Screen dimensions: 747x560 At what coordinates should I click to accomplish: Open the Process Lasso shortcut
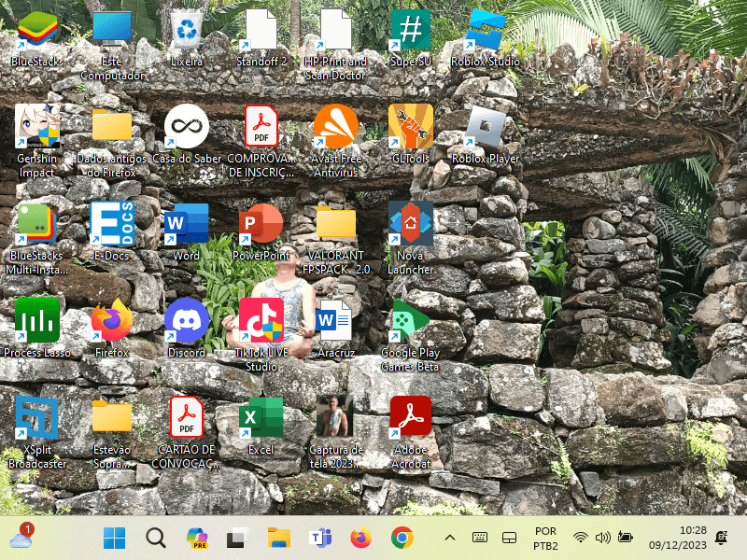pos(37,320)
